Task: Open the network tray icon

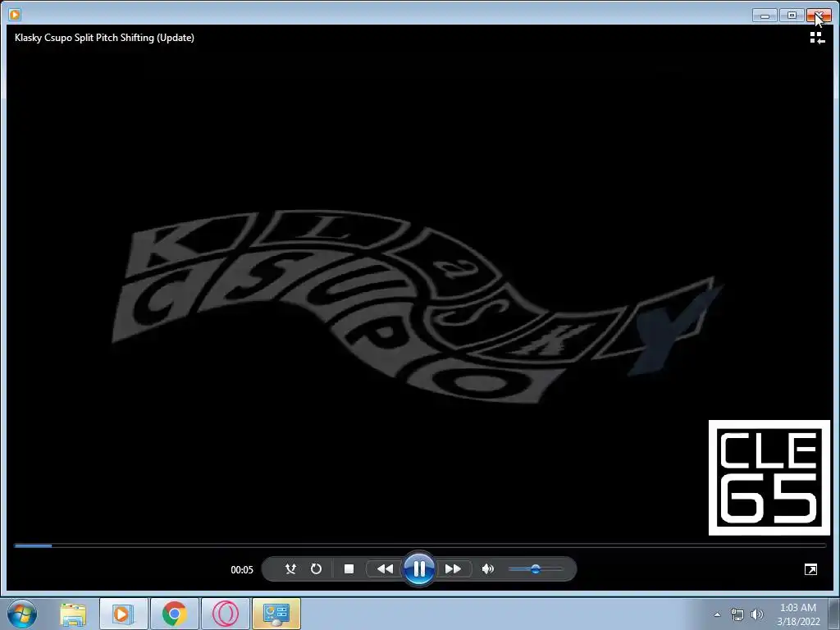Action: [x=737, y=614]
